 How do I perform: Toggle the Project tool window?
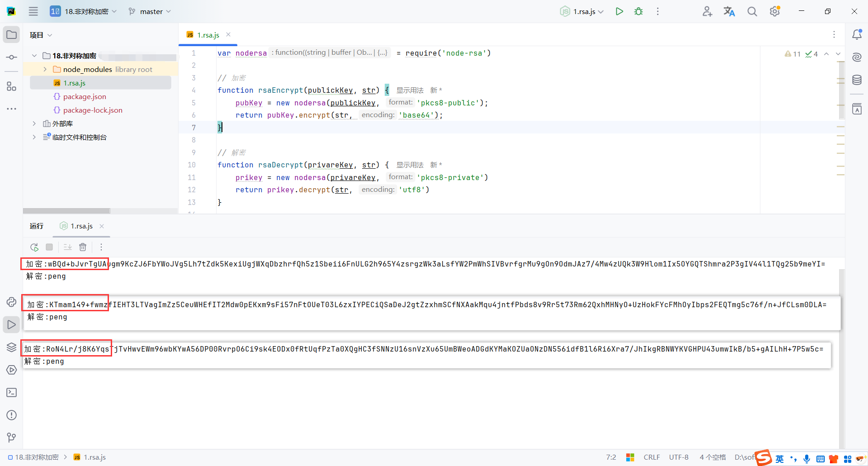click(12, 35)
